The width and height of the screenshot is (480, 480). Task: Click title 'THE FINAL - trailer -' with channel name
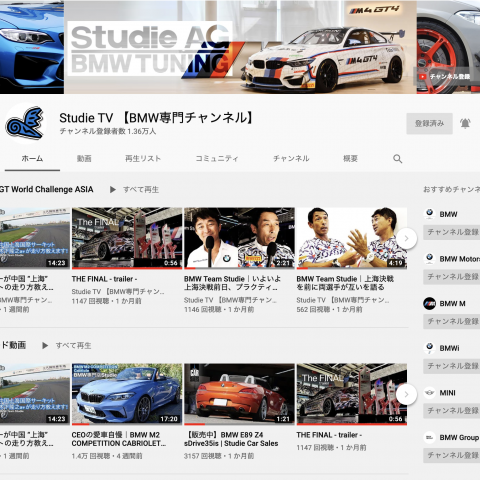104,279
